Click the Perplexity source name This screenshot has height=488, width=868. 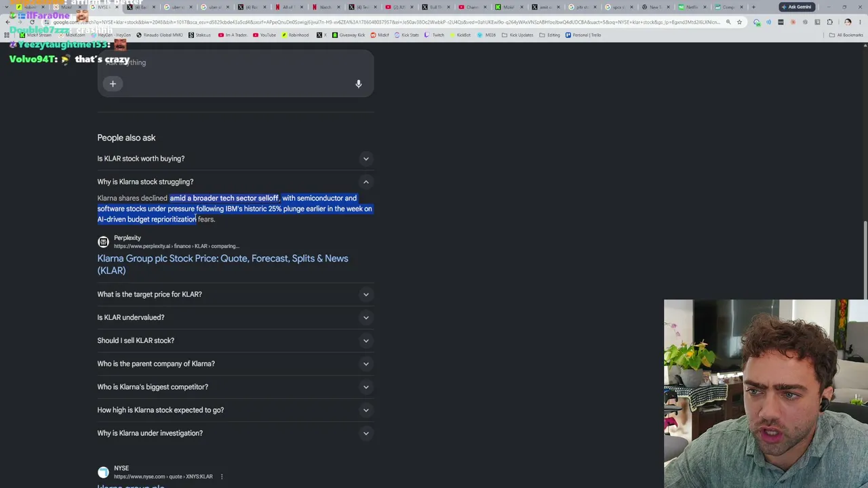tap(127, 238)
